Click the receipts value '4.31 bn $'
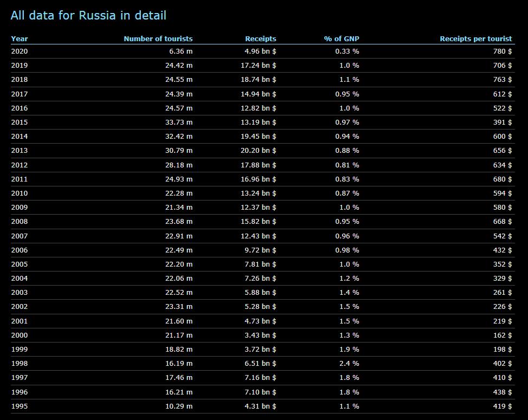The height and width of the screenshot is (420, 528). [260, 406]
